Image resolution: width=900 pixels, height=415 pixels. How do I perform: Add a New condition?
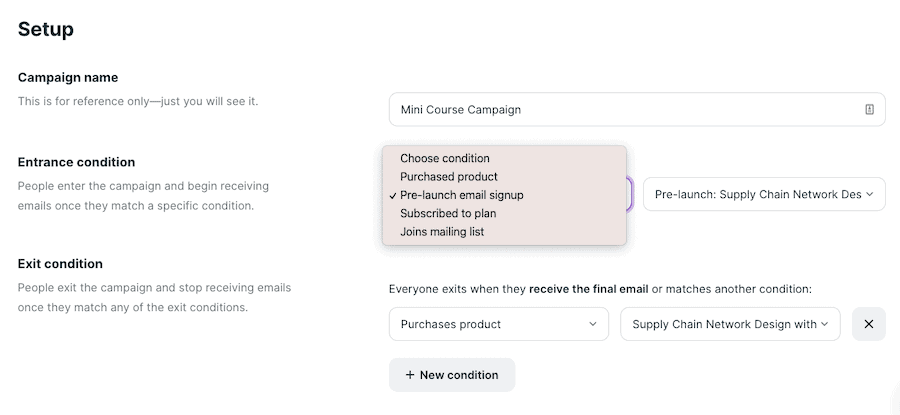(452, 375)
